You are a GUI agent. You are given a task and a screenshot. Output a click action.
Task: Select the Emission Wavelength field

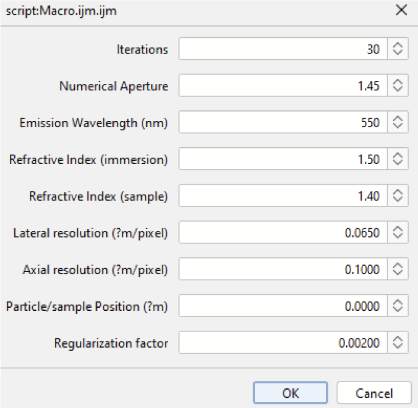coord(283,122)
